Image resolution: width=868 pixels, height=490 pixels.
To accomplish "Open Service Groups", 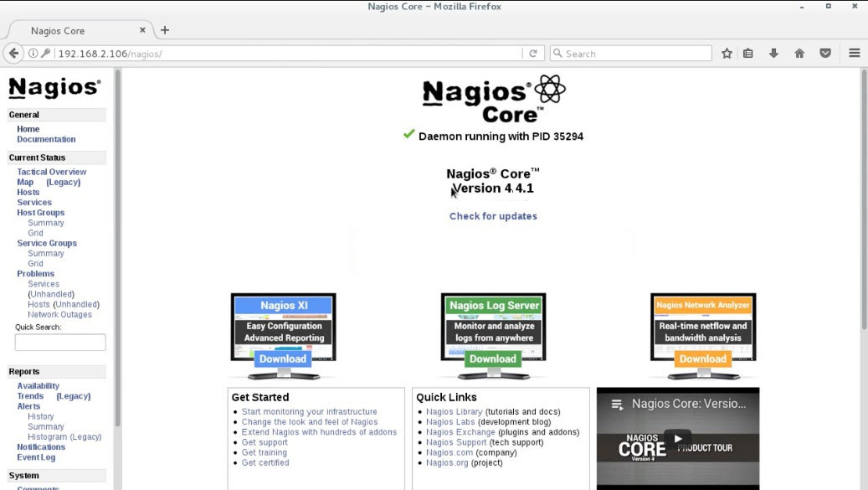I will (47, 243).
